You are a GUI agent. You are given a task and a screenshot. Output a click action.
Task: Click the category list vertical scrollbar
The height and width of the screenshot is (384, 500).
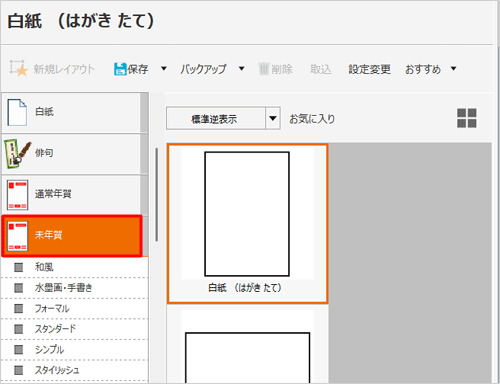tap(157, 195)
